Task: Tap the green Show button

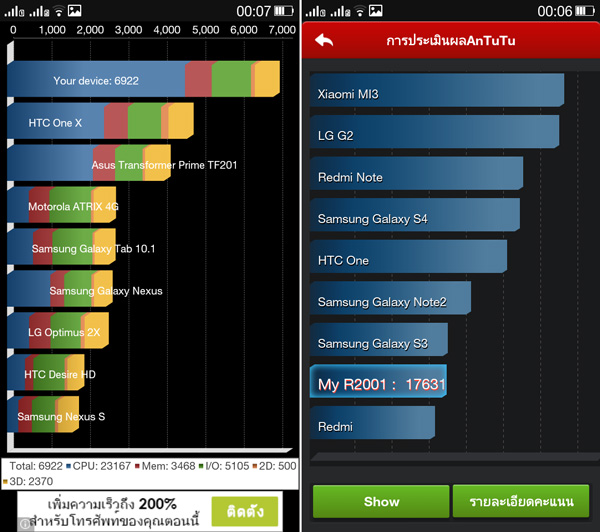Action: [381, 501]
